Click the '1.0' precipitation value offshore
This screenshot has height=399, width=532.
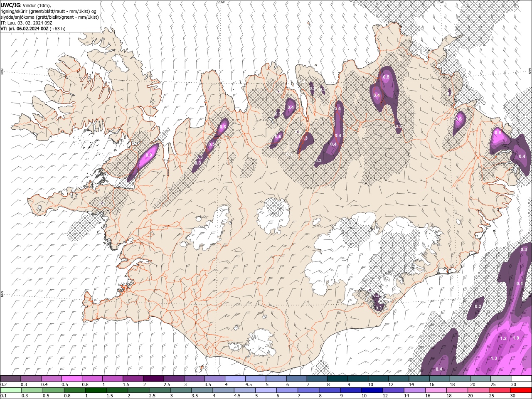point(516,338)
